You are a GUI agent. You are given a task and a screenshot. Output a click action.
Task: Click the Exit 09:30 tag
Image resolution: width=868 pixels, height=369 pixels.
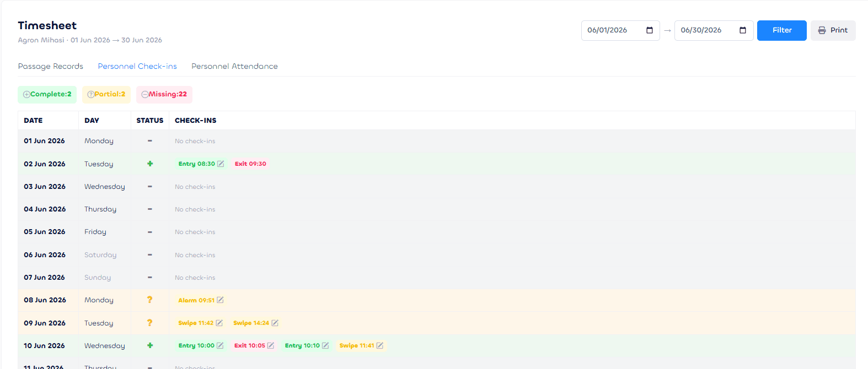250,164
